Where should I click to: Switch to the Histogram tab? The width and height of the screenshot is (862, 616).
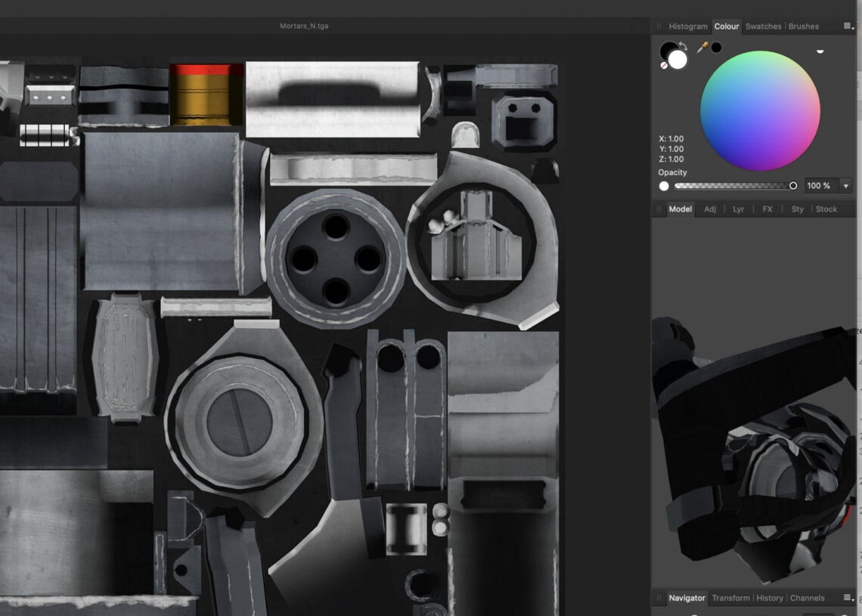687,26
